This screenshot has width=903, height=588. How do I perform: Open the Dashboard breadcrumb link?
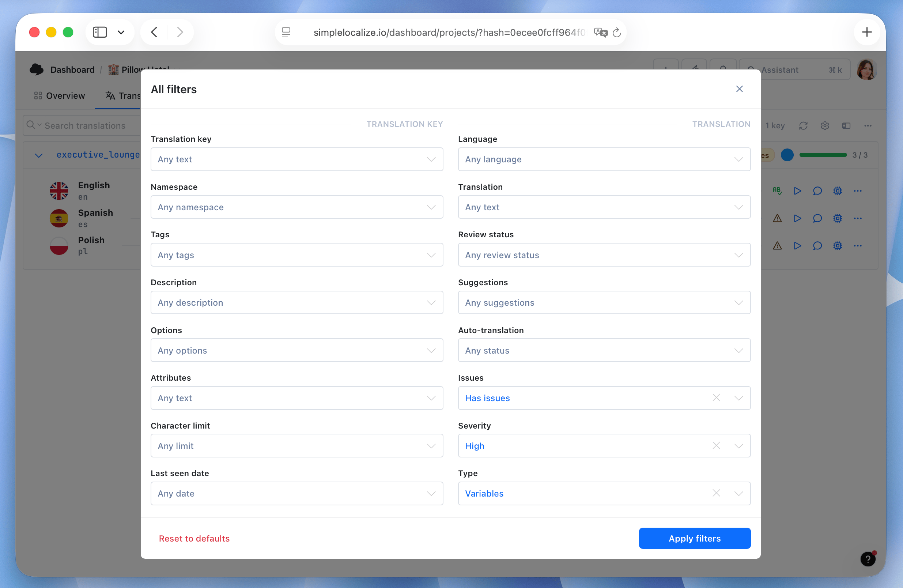point(72,69)
